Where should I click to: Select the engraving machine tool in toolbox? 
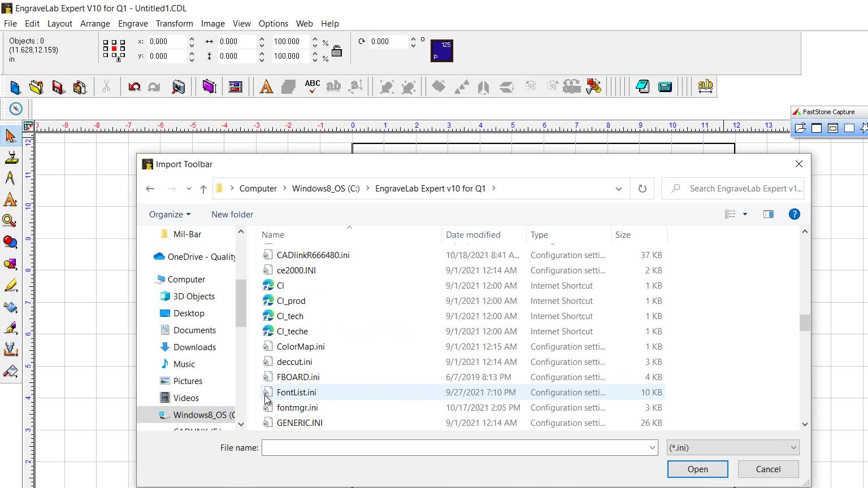(10, 157)
